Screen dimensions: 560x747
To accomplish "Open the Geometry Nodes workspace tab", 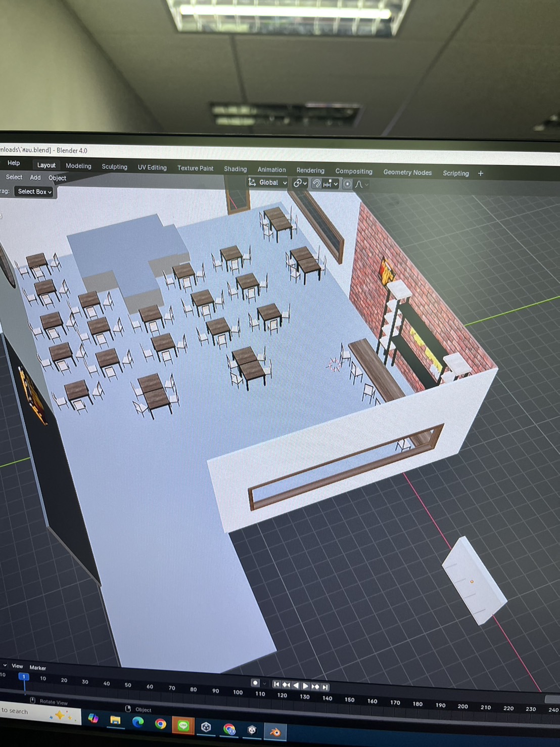I will click(x=407, y=172).
